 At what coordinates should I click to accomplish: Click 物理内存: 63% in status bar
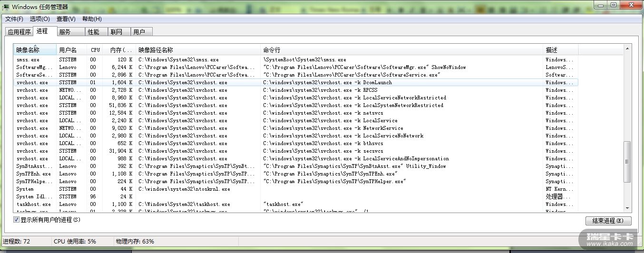click(135, 242)
